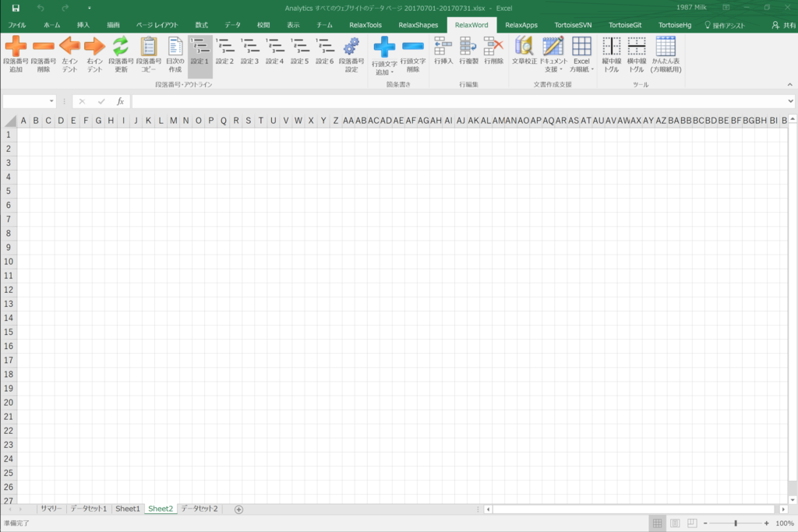The width and height of the screenshot is (798, 532).
Task: Click the 100% zoom level
Action: pos(784,523)
